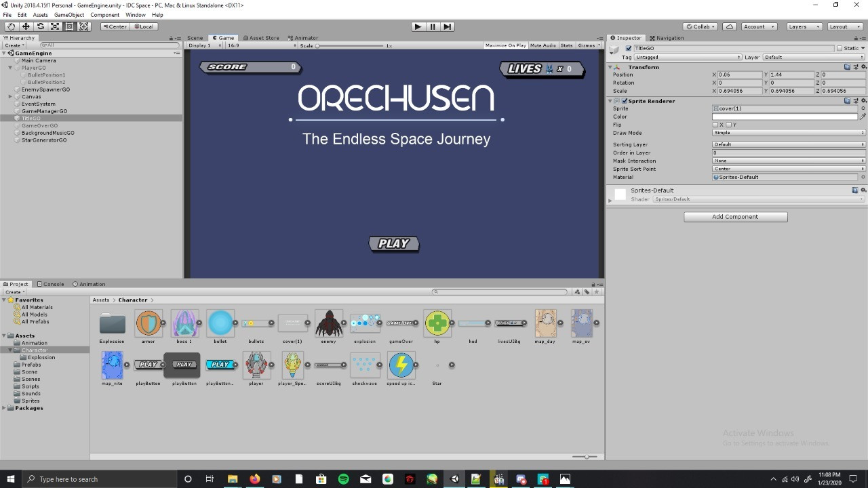Toggle the Center pivot button
Screen dimensions: 868x488
click(115, 26)
